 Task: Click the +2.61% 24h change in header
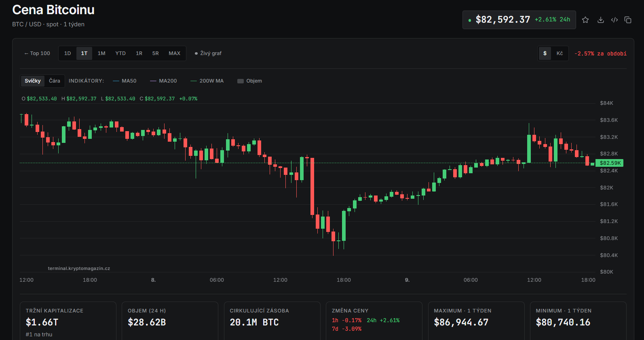pyautogui.click(x=552, y=19)
